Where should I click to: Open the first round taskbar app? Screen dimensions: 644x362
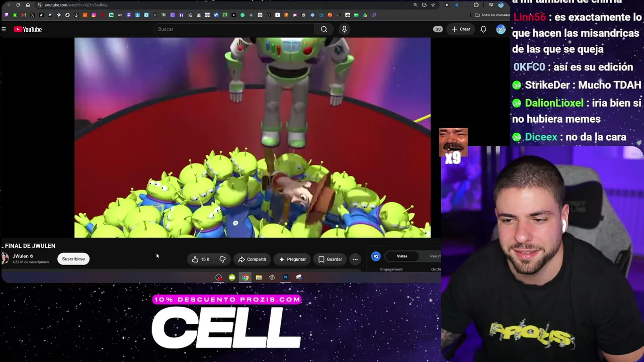[x=219, y=278]
